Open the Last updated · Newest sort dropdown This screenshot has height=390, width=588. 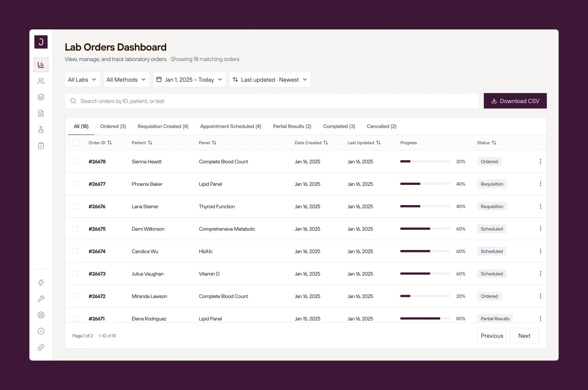tap(270, 80)
